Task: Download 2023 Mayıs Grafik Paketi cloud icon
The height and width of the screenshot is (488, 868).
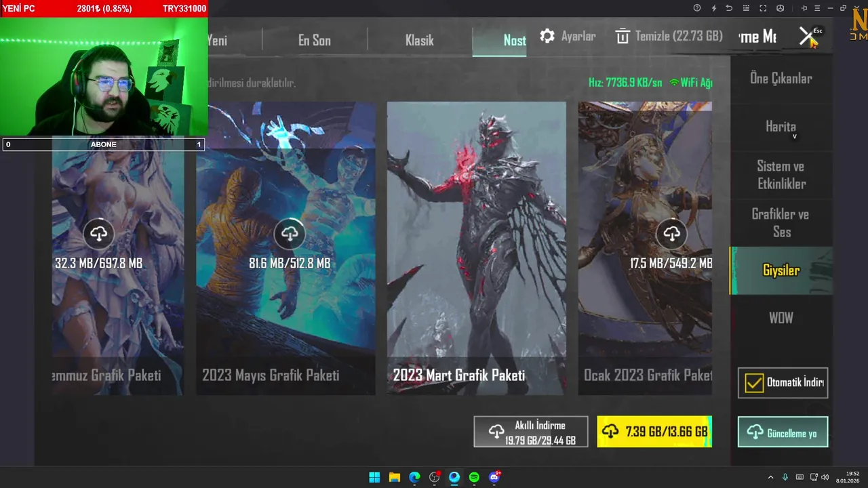Action: (290, 234)
